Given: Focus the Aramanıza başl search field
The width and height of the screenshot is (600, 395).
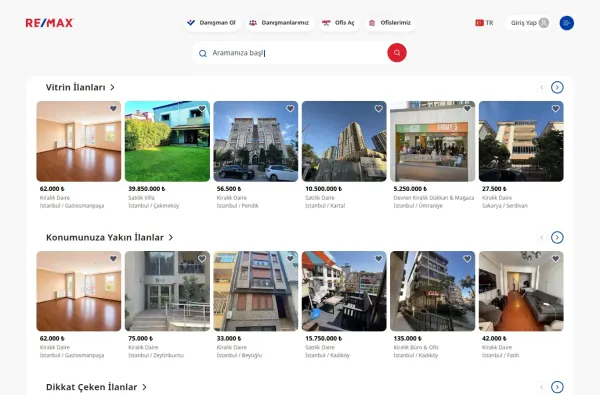Looking at the screenshot, I should (x=298, y=53).
